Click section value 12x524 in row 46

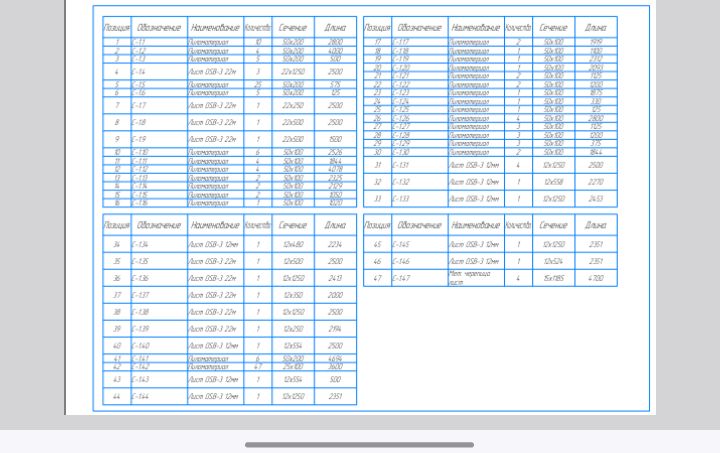[553, 261]
